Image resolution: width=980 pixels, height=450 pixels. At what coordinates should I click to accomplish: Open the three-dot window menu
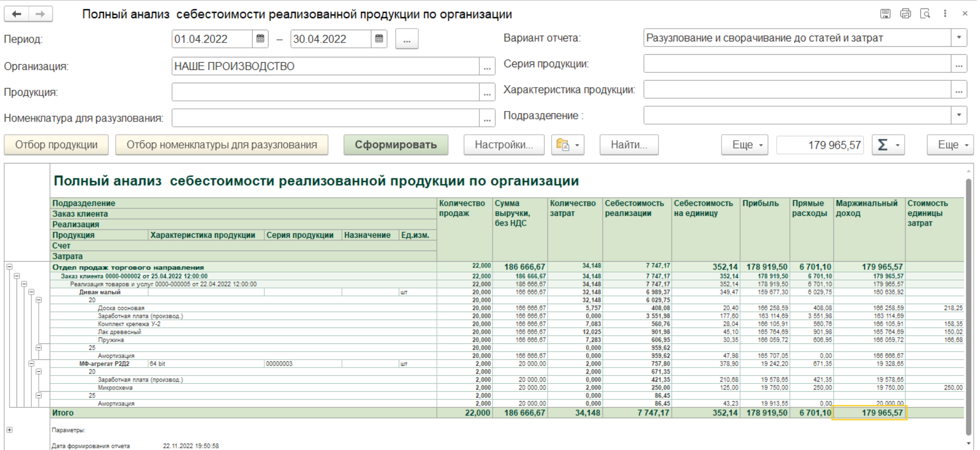click(945, 14)
